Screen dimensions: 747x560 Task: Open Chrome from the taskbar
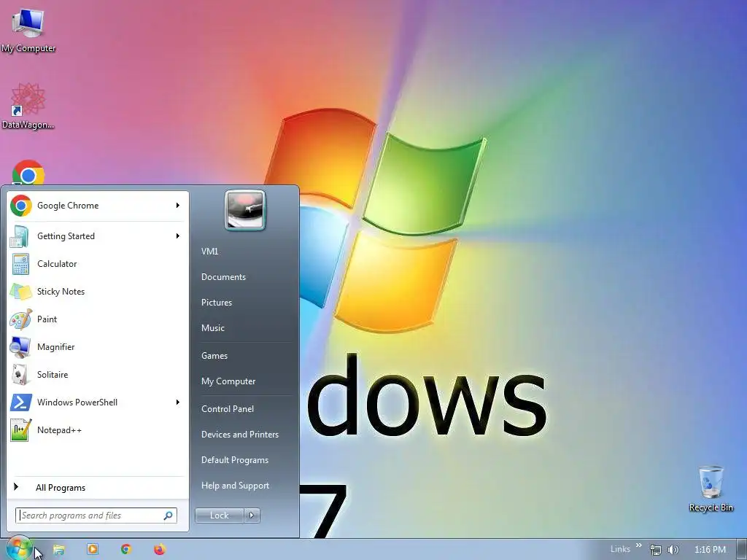pyautogui.click(x=125, y=549)
